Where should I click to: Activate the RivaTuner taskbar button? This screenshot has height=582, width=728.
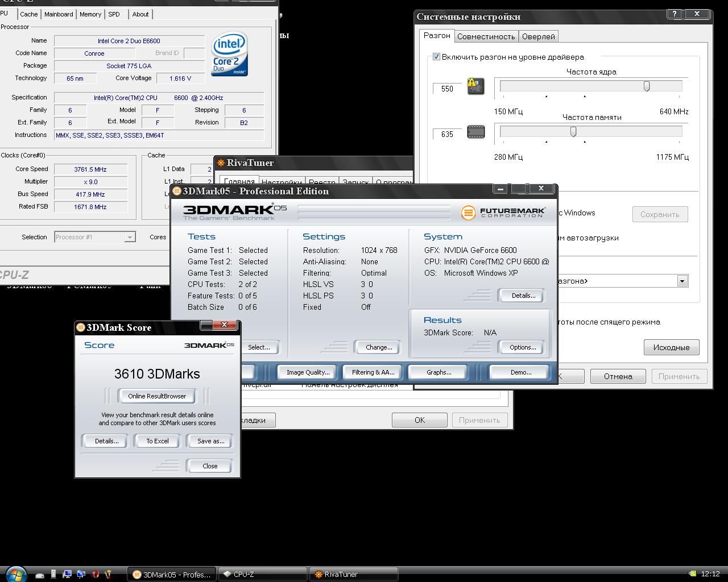pos(353,574)
